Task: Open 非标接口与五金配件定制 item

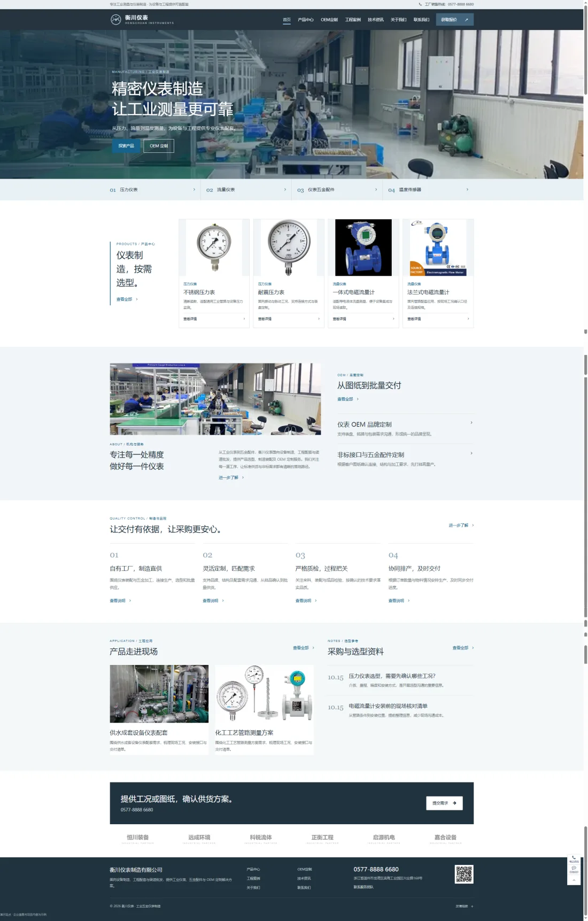Action: (x=405, y=459)
